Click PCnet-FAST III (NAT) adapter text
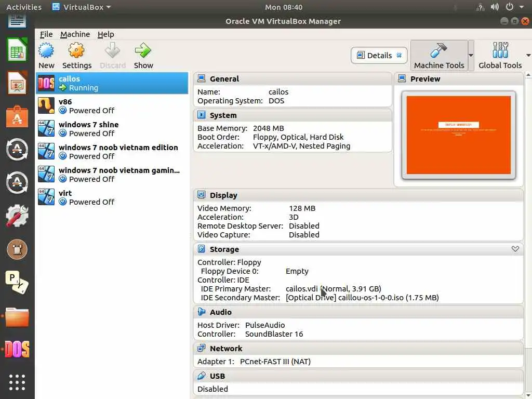The height and width of the screenshot is (399, 532). (275, 362)
